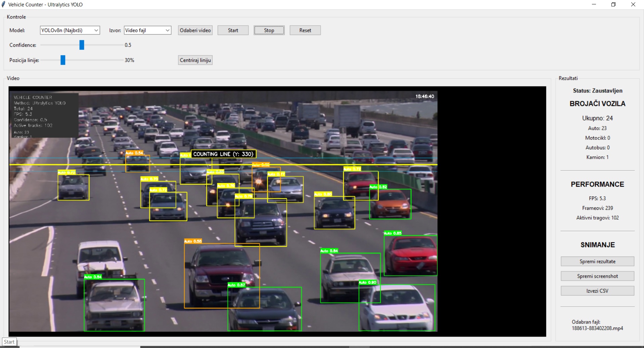
Task: Click the PERFORMANCE heading
Action: click(597, 184)
